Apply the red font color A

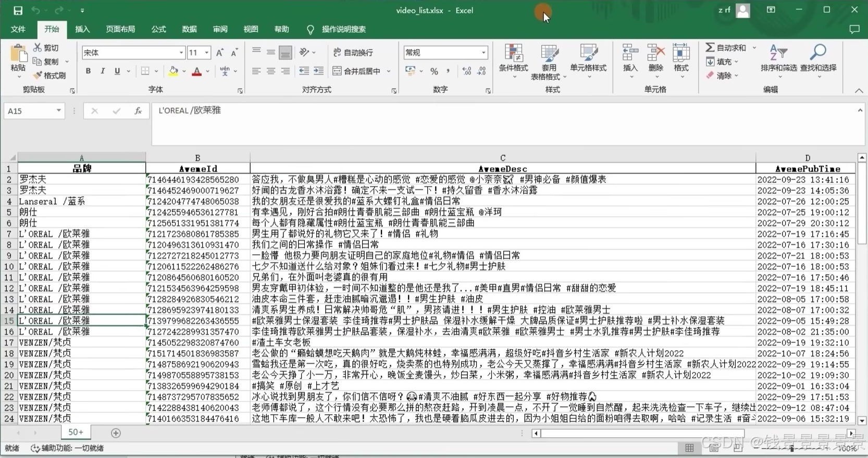coord(197,71)
